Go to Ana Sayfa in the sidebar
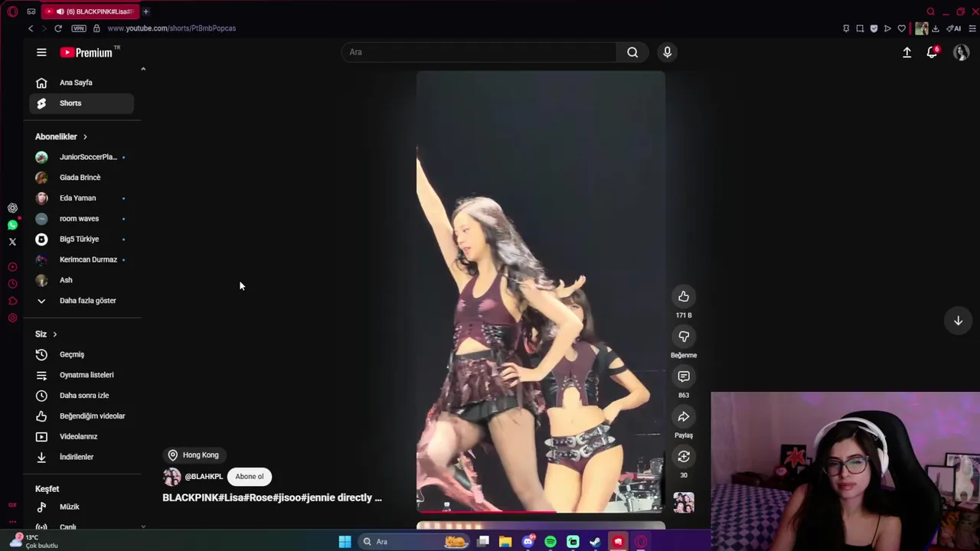 pyautogui.click(x=81, y=83)
